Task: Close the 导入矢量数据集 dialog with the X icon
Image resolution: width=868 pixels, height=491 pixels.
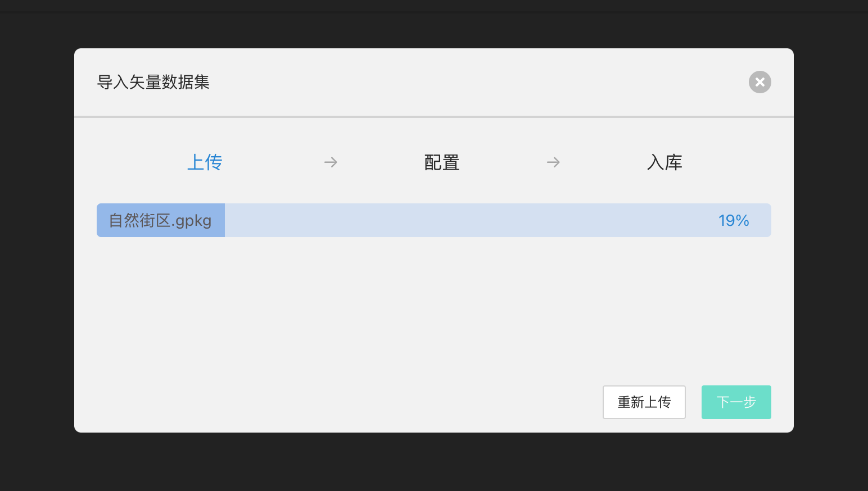Action: pyautogui.click(x=759, y=82)
